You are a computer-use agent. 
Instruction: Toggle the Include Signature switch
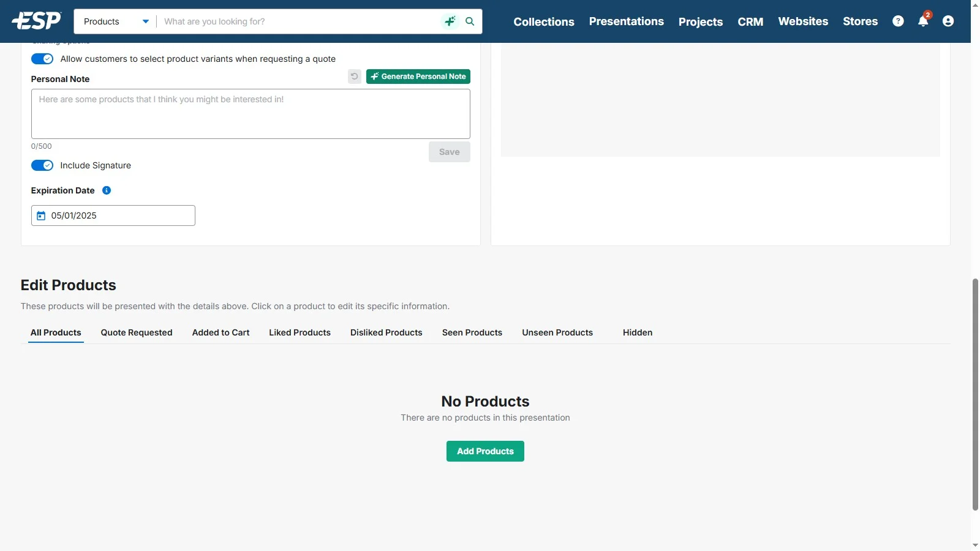click(42, 165)
